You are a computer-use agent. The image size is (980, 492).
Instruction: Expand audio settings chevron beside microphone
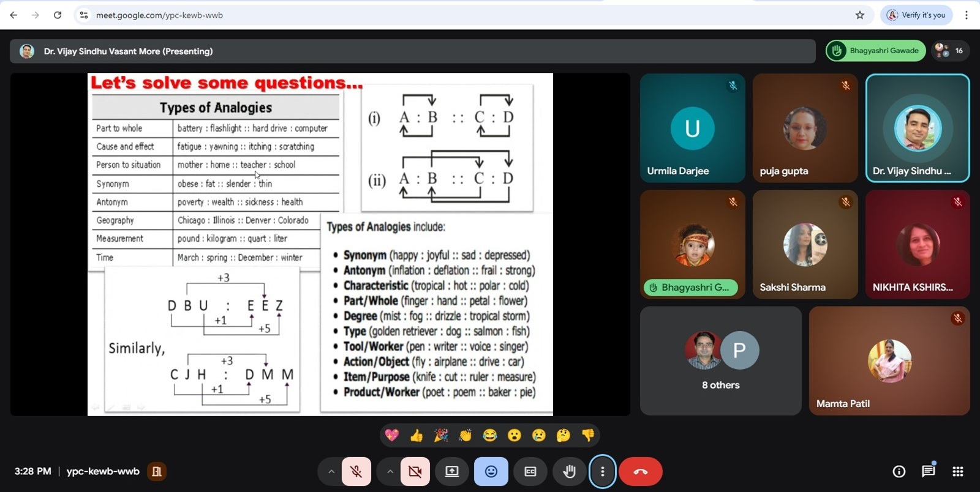pyautogui.click(x=331, y=471)
